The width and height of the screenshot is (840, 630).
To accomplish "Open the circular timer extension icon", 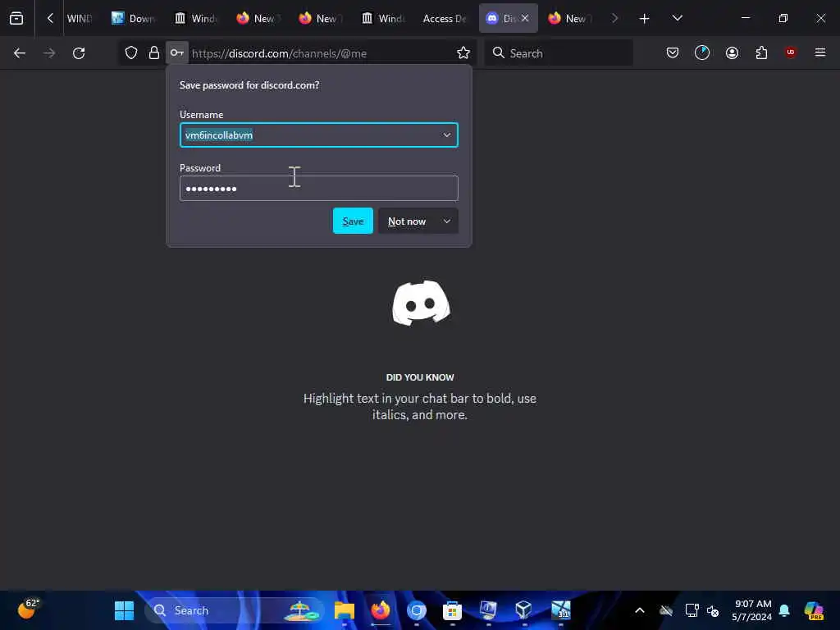I will [x=702, y=52].
